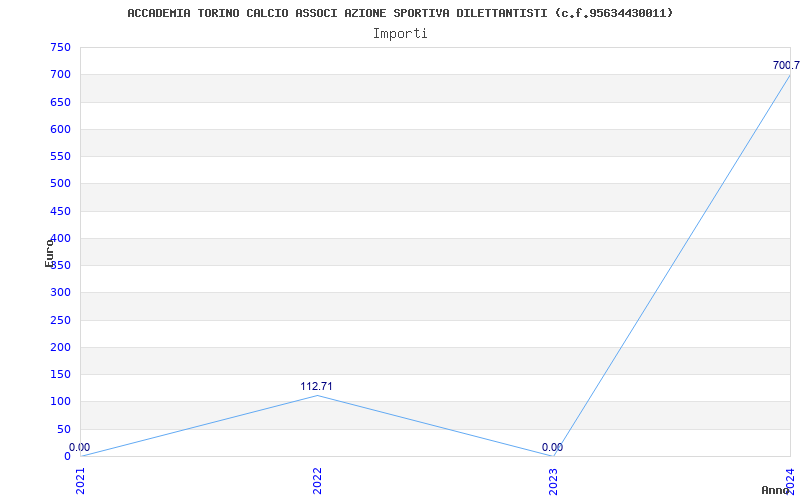This screenshot has width=800, height=500.
Task: Click the 100 y-axis value
Action: [x=60, y=401]
